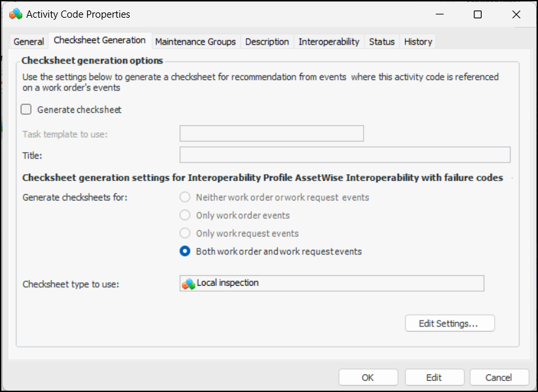538x392 pixels.
Task: Open the Maintenance Groups tab
Action: pos(195,42)
